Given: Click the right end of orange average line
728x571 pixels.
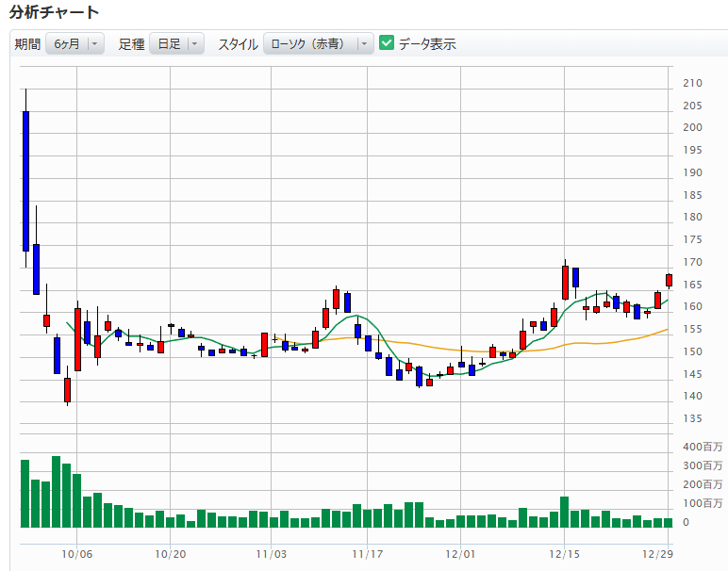Looking at the screenshot, I should (x=666, y=329).
